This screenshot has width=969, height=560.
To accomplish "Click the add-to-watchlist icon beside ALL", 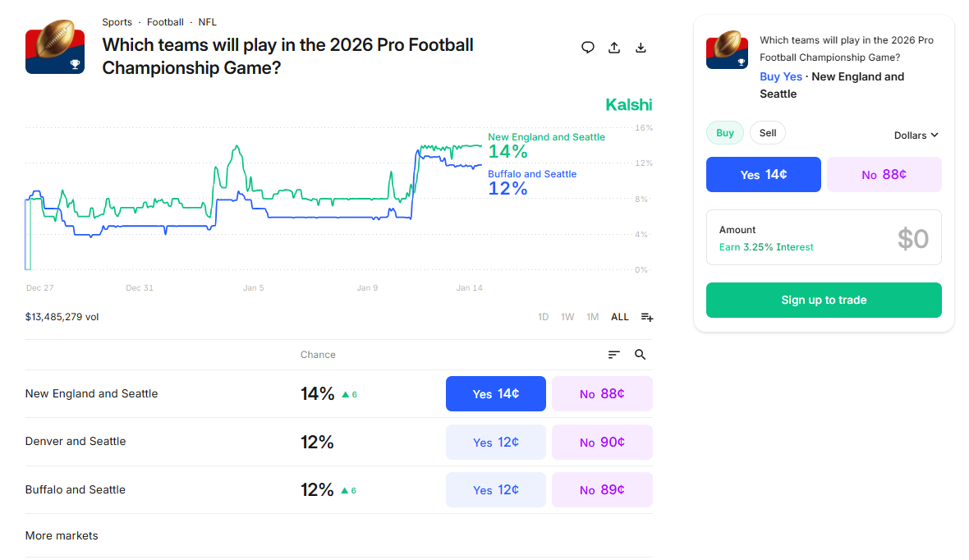I will pyautogui.click(x=646, y=316).
